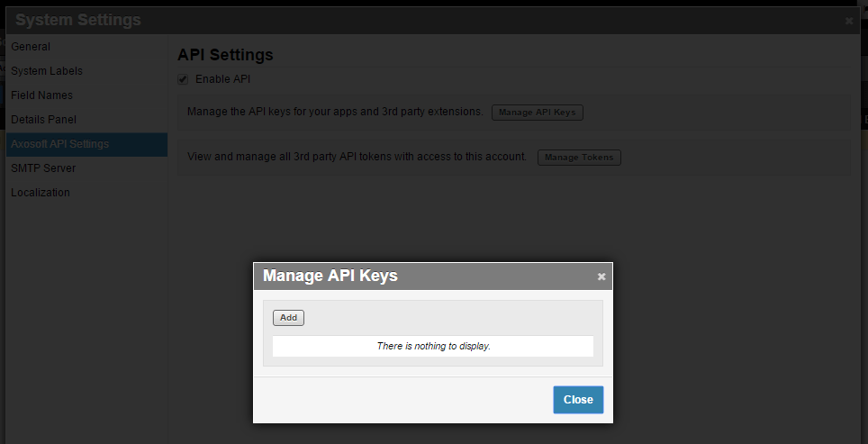Viewport: 868px width, 444px height.
Task: Select General in settings sidebar
Action: [x=86, y=47]
